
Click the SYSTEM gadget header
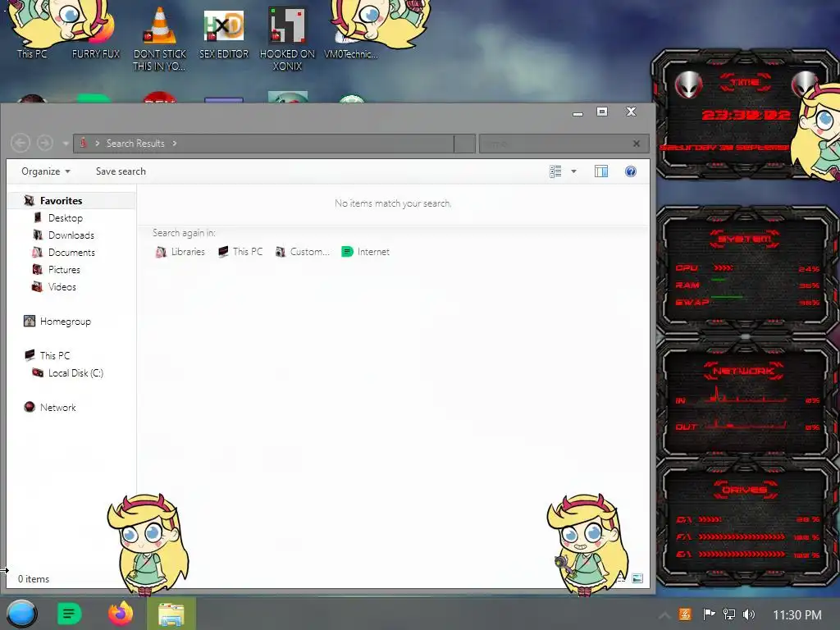coord(745,239)
